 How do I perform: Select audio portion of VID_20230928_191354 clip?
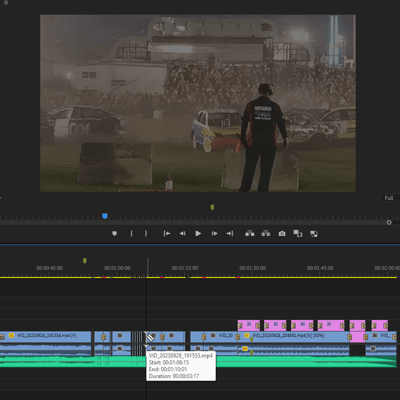(45, 350)
